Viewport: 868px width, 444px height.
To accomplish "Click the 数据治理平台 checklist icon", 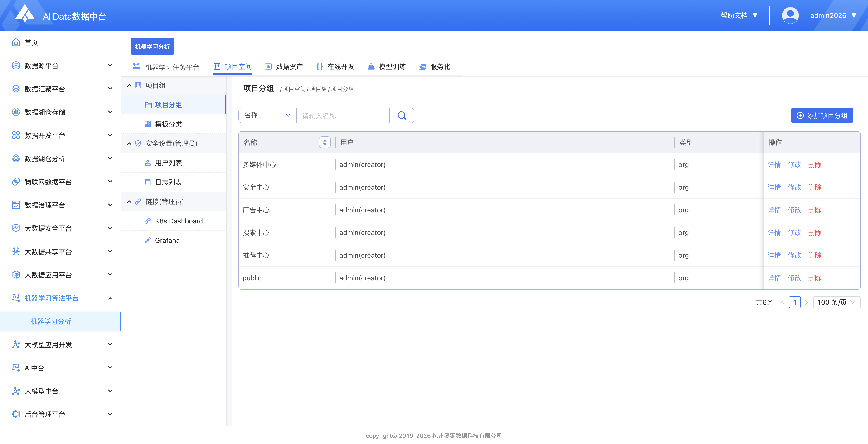I will pos(16,205).
